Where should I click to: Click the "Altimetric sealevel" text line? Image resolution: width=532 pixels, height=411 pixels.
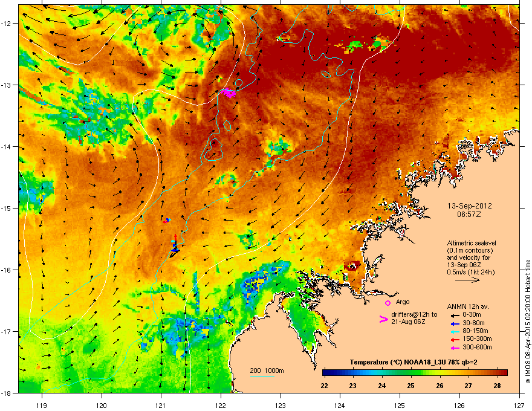click(x=472, y=243)
